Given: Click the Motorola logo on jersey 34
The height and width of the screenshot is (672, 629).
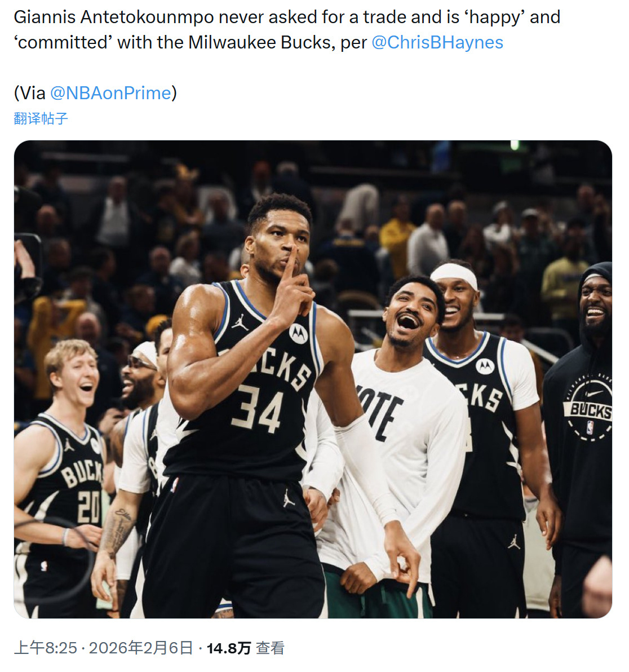Looking at the screenshot, I should point(298,334).
